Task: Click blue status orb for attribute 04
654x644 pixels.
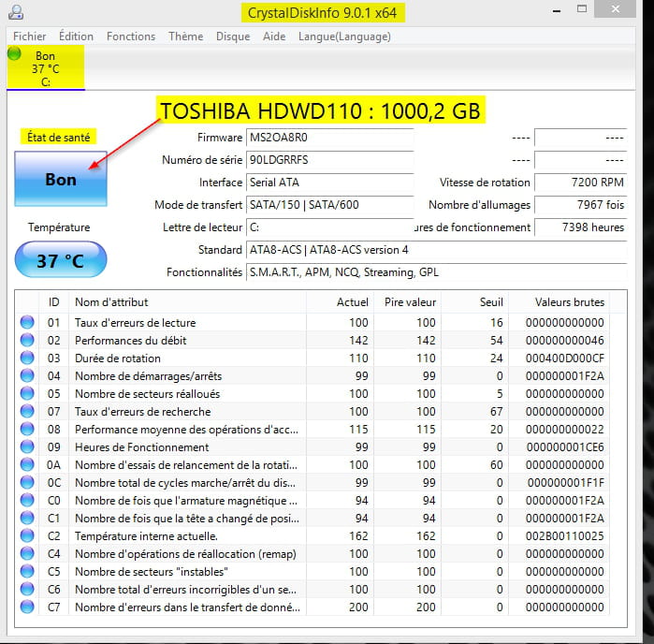Action: coord(27,375)
